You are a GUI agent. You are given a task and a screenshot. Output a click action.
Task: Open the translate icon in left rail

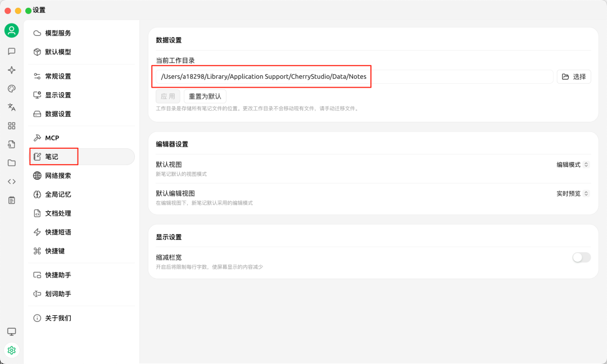pos(11,107)
